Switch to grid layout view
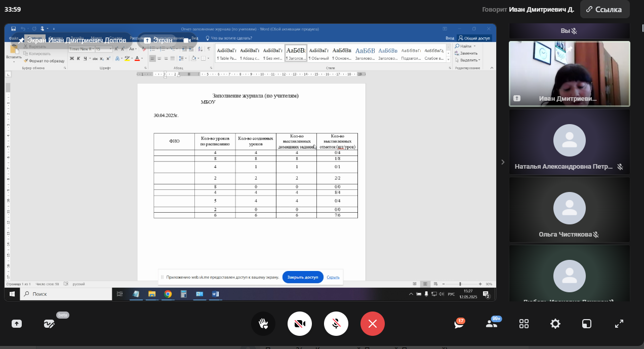The width and height of the screenshot is (644, 349). click(x=524, y=324)
